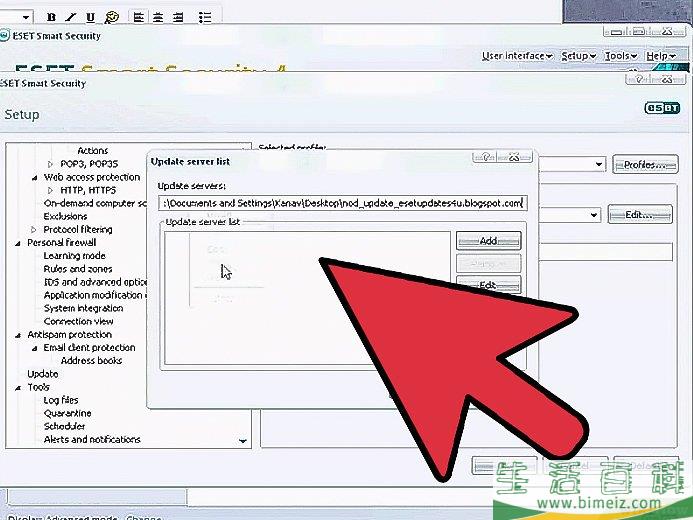693x520 pixels.
Task: Open the update server dropdown beside Edit
Action: click(594, 215)
